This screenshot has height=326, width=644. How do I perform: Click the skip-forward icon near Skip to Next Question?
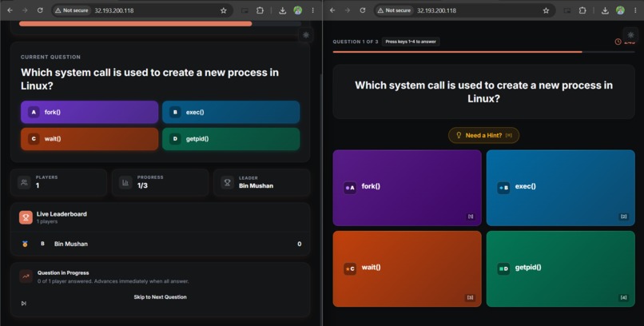pyautogui.click(x=24, y=304)
